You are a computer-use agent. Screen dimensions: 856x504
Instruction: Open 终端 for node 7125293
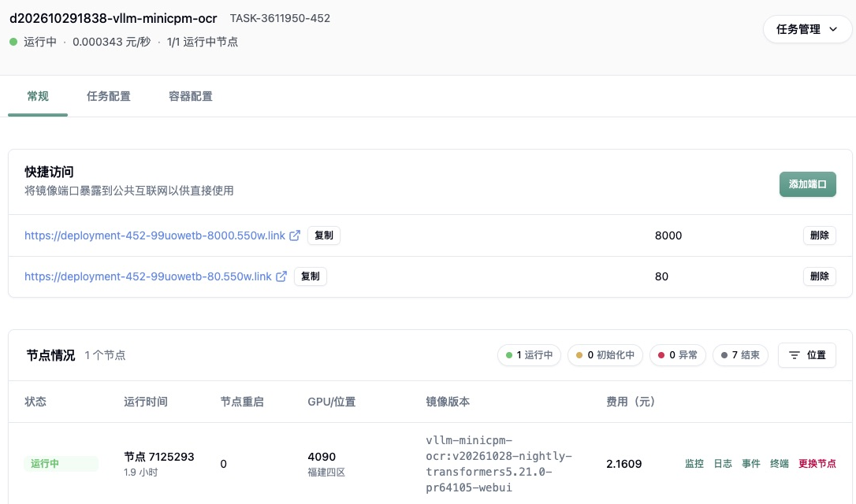click(x=779, y=464)
